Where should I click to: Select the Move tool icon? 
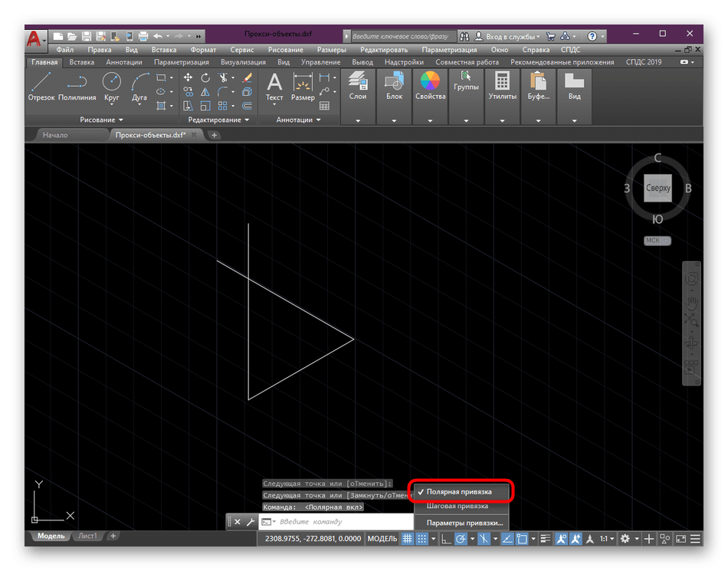pos(188,77)
